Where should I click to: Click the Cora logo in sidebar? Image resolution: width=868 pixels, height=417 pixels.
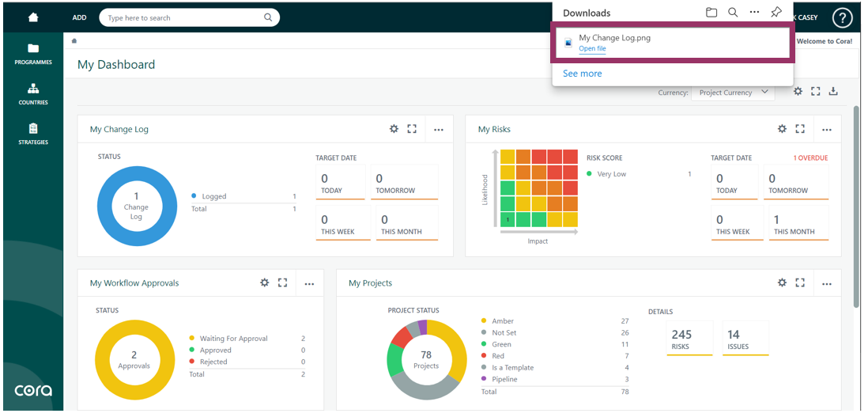click(x=33, y=390)
